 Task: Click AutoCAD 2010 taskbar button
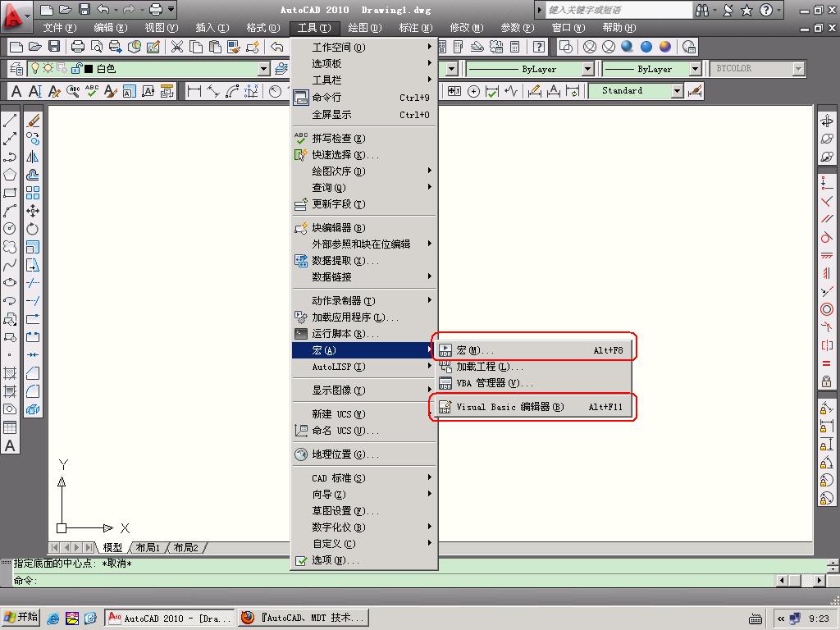point(170,619)
